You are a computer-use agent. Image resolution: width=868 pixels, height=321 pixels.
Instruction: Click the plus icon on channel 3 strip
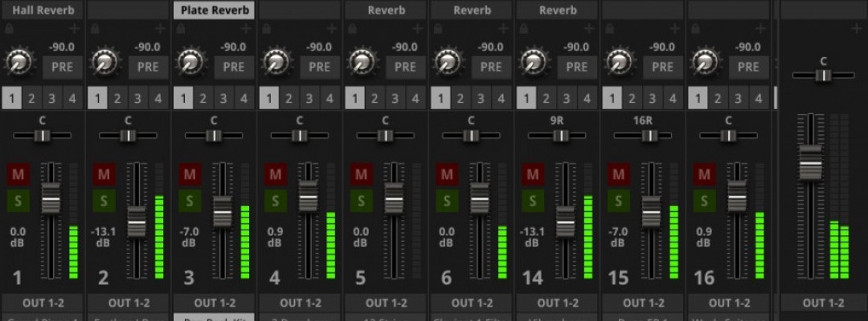click(246, 29)
